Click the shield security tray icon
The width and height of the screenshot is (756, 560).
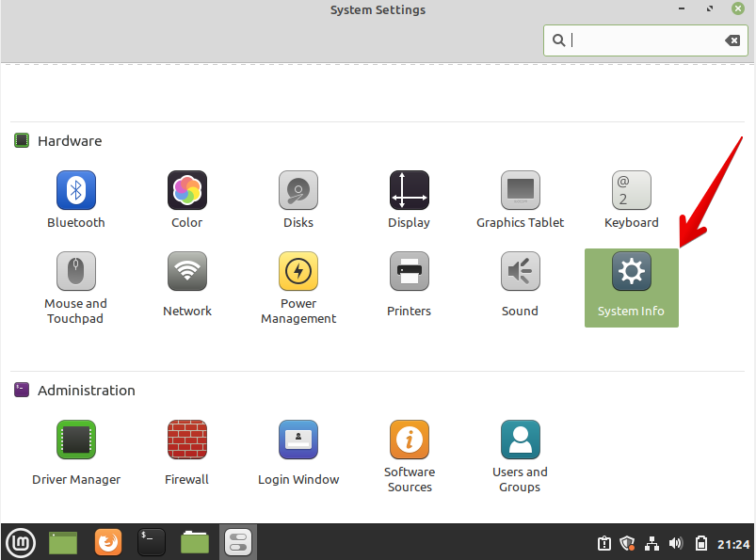click(x=627, y=544)
